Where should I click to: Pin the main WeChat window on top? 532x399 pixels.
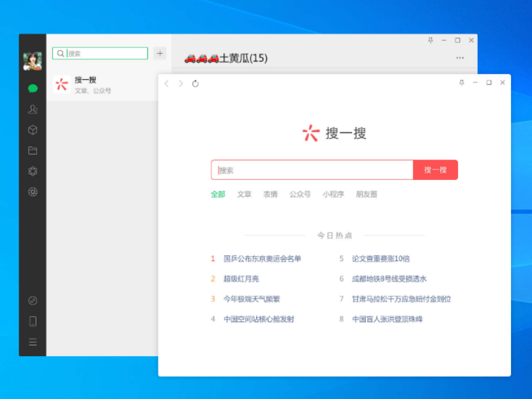pos(430,40)
